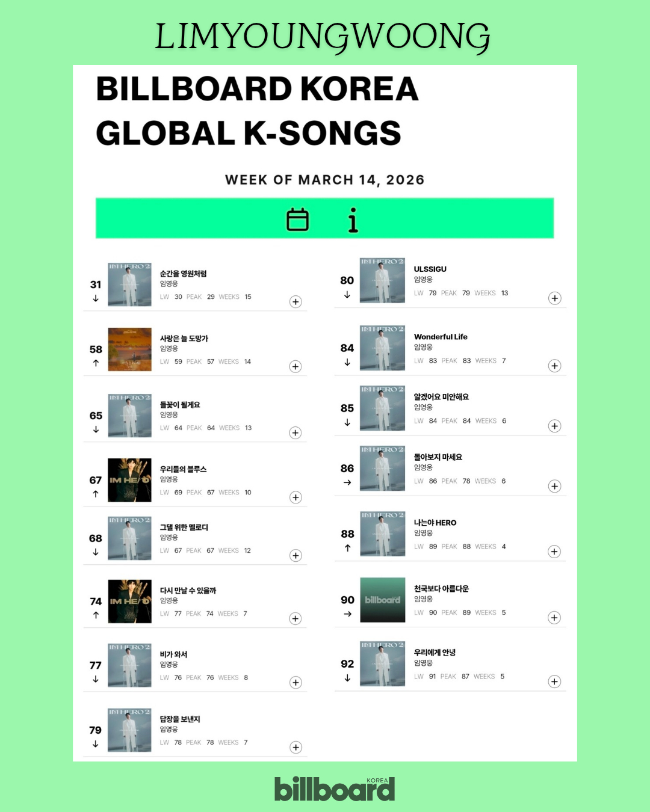Open the ULSSIGU song title
650x812 pixels.
coord(430,269)
